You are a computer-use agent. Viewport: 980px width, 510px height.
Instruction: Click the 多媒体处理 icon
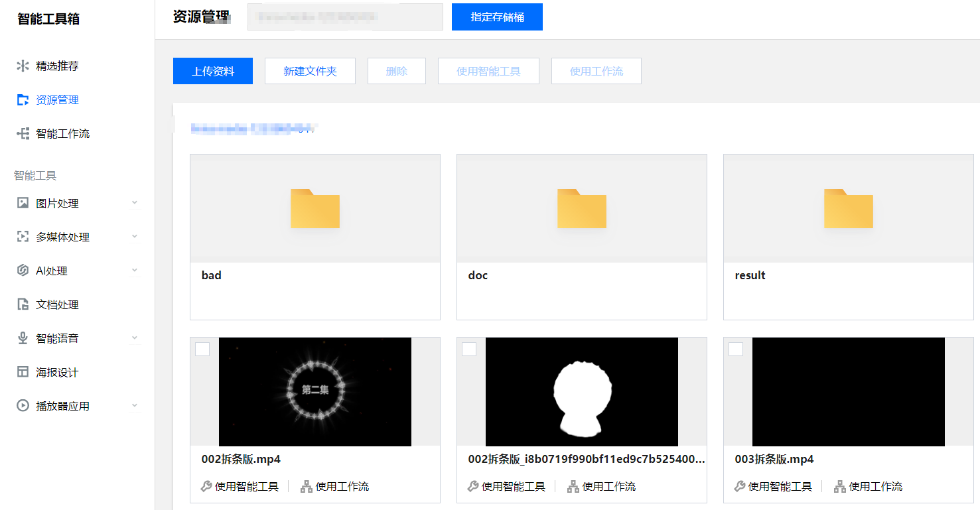coord(23,237)
